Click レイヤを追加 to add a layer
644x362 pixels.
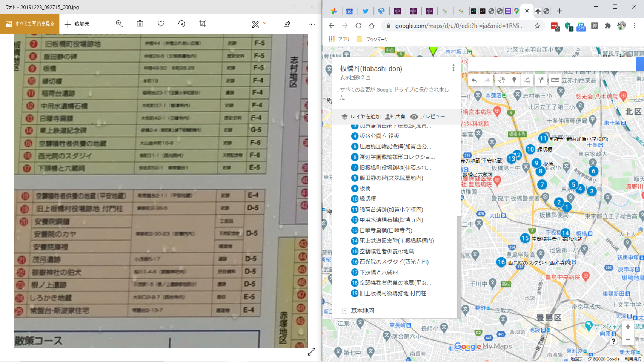click(361, 117)
